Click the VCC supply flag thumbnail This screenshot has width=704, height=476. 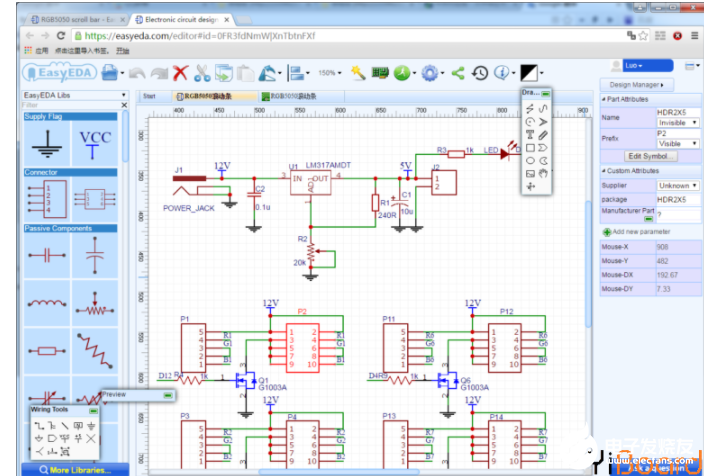point(94,144)
